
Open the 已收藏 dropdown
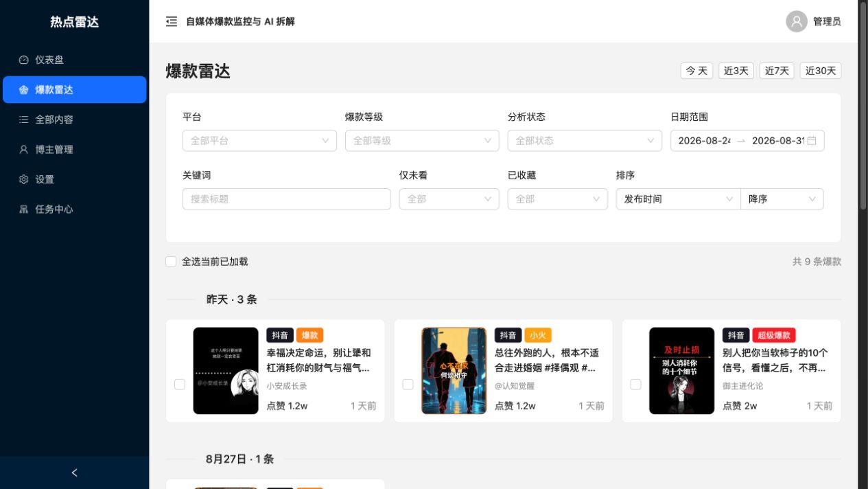click(558, 199)
